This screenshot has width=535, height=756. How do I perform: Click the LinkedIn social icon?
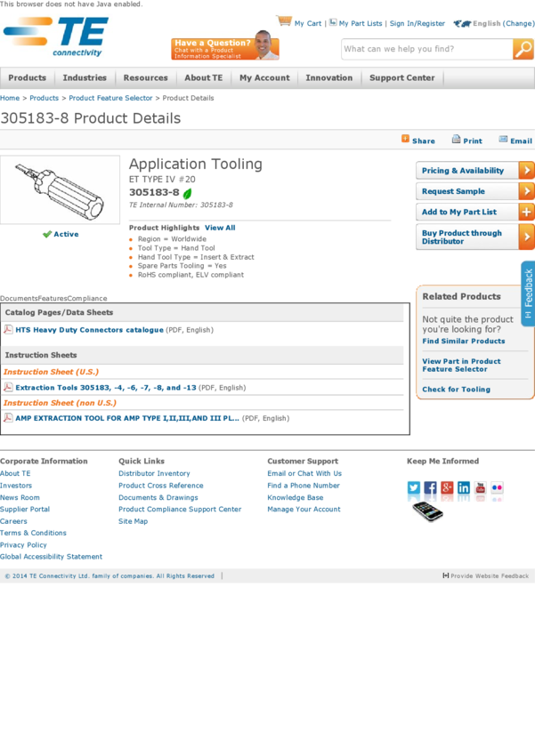(x=464, y=487)
